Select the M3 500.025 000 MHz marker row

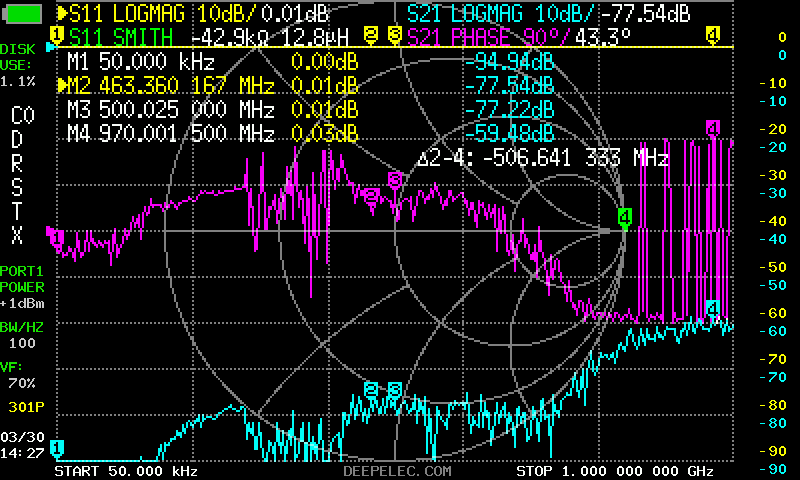tap(310, 110)
